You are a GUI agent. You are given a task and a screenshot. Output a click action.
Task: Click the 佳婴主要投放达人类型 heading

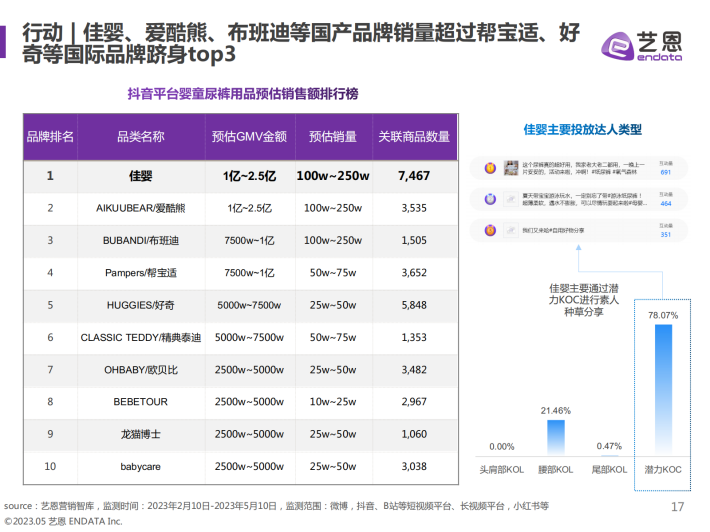point(582,130)
